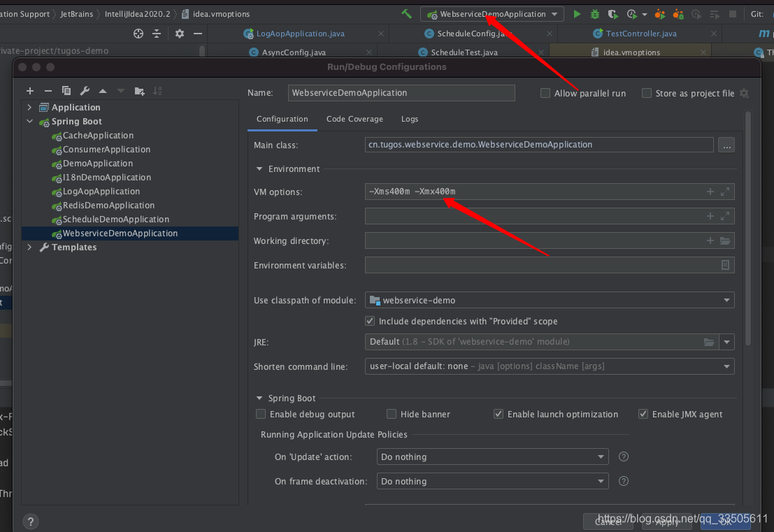
Task: Add new configuration with plus icon
Action: (30, 91)
